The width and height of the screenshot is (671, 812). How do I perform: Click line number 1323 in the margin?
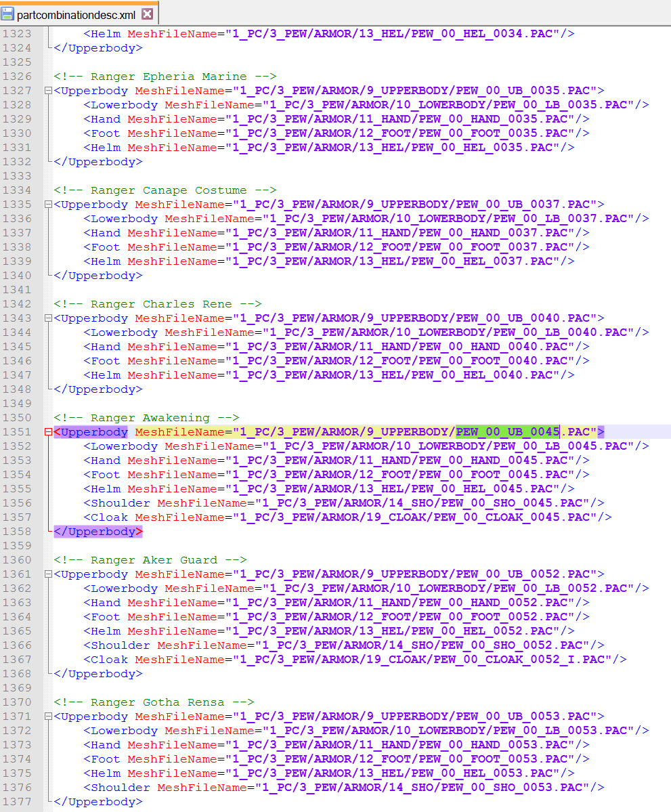pos(17,34)
